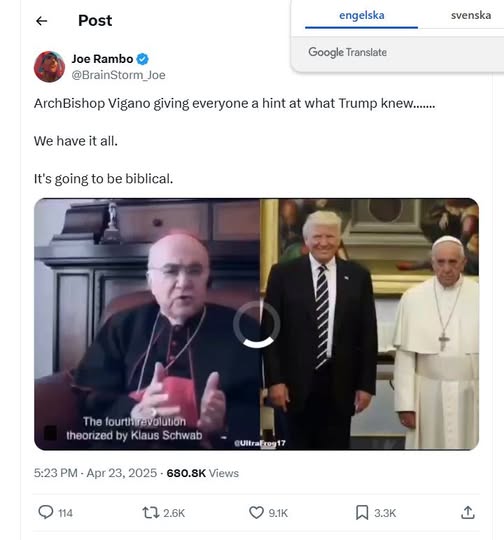504x540 pixels.
Task: Click the 3.3K bookmarks count
Action: tap(385, 513)
